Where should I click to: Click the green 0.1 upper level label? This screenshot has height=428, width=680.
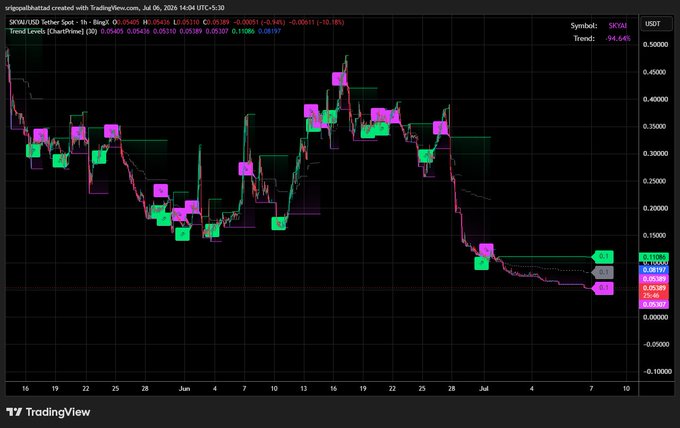(604, 257)
